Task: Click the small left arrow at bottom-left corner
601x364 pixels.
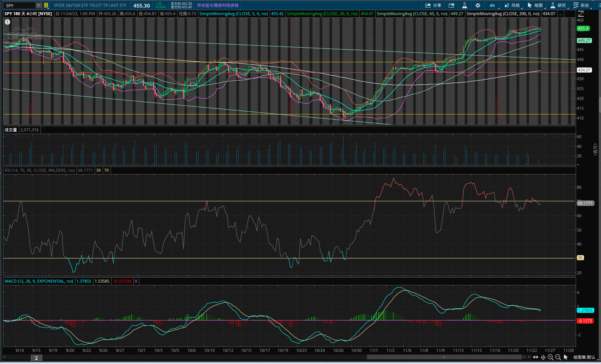Action: coord(5,357)
